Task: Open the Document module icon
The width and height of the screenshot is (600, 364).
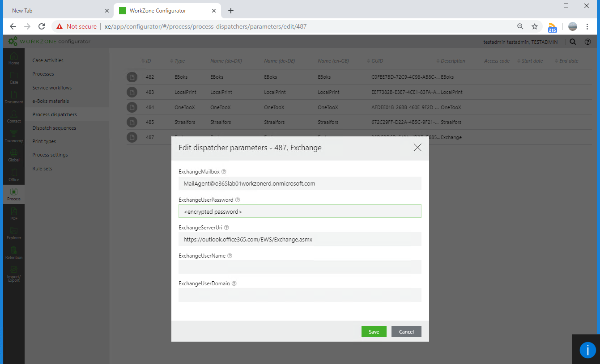Action: click(x=14, y=97)
